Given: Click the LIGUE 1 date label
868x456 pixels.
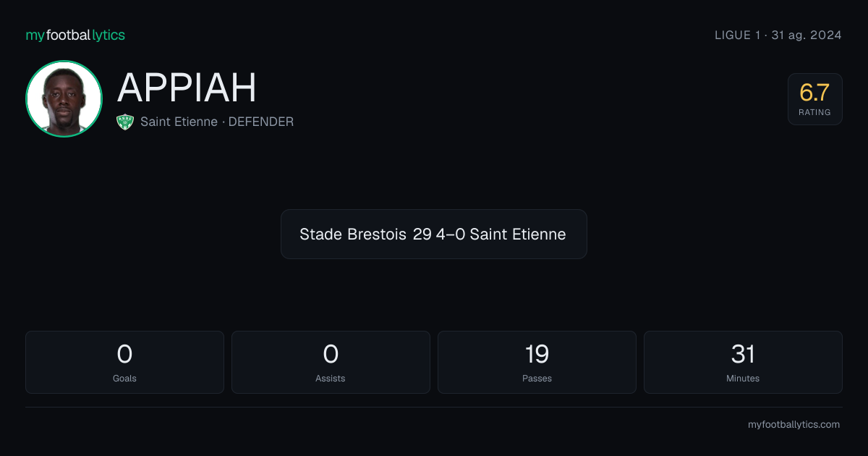Looking at the screenshot, I should coord(778,35).
